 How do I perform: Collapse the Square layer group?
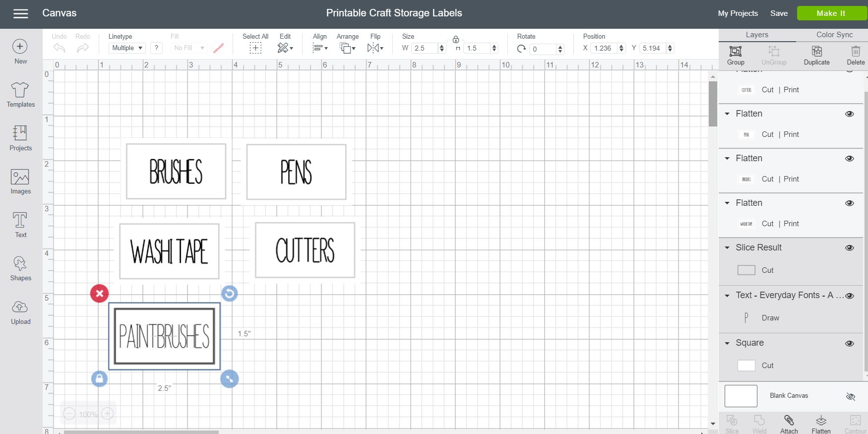727,343
